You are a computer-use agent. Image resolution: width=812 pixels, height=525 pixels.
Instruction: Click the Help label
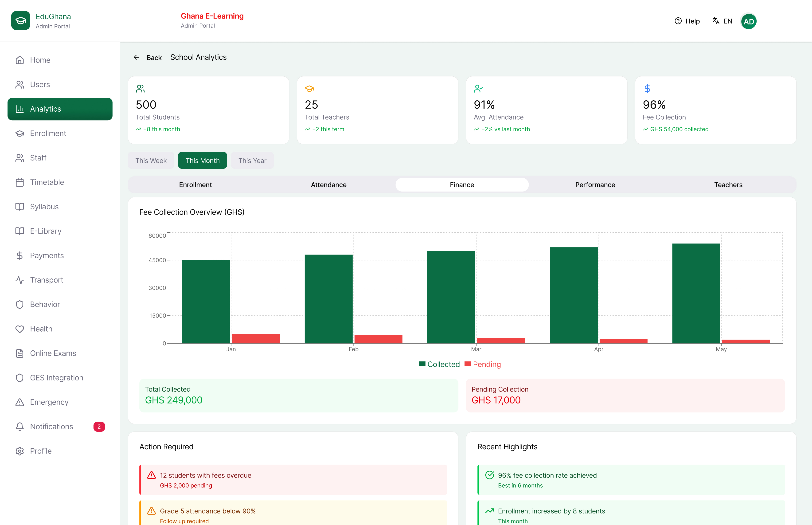(693, 21)
